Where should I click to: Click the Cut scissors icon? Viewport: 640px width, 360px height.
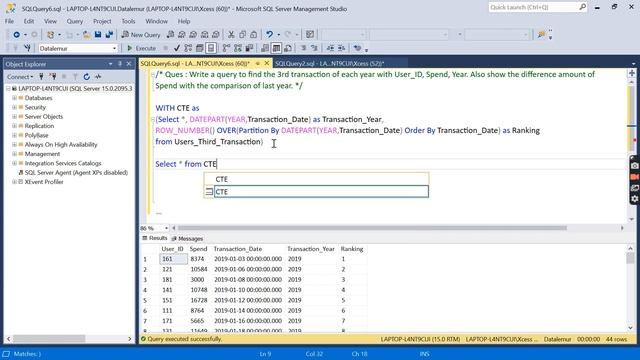pyautogui.click(x=231, y=35)
